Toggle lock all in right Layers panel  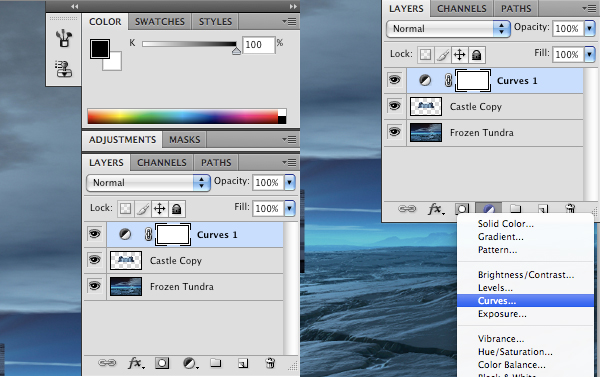click(476, 55)
